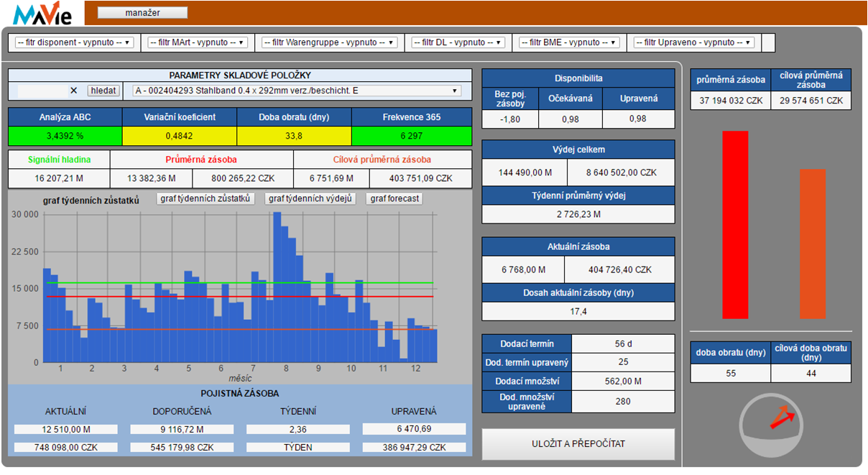Click Bez poj. zásoby value -1,80
The height and width of the screenshot is (475, 868).
pos(510,119)
